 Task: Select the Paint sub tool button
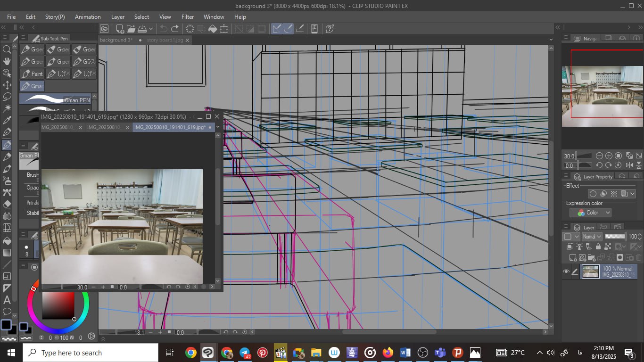coord(32,74)
